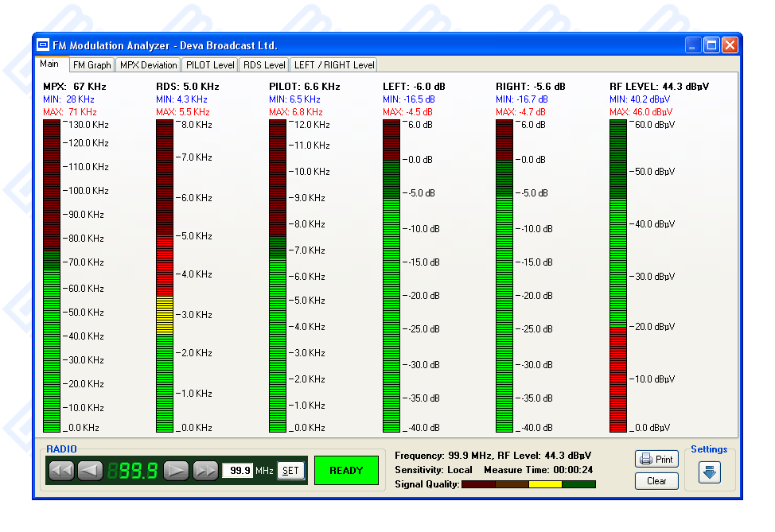This screenshot has width=775, height=532.
Task: Expand Settings with the blue down arrow
Action: click(x=709, y=472)
